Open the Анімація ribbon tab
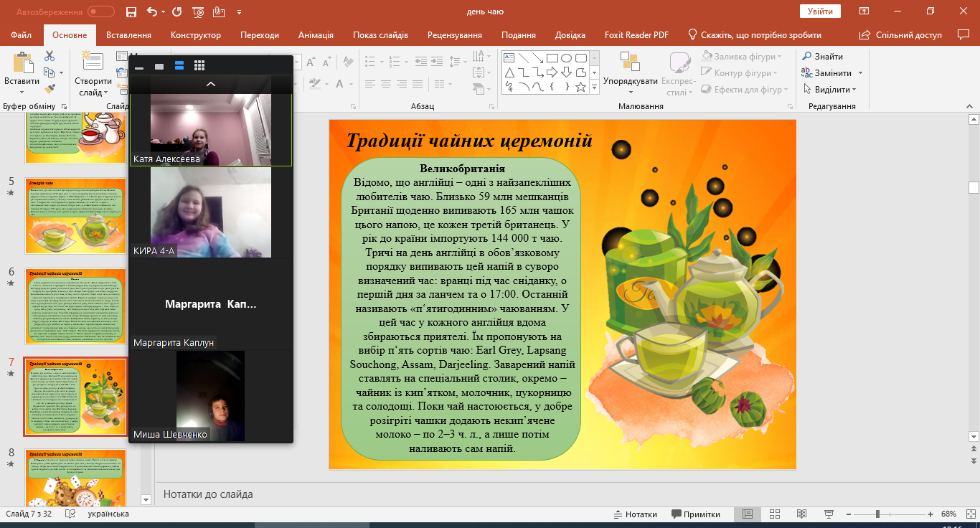 pyautogui.click(x=316, y=35)
